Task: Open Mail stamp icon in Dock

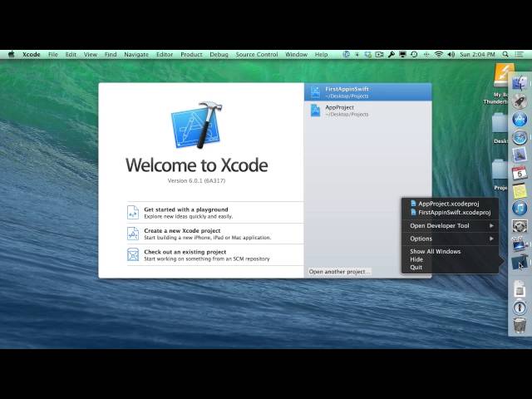Action: (520, 155)
